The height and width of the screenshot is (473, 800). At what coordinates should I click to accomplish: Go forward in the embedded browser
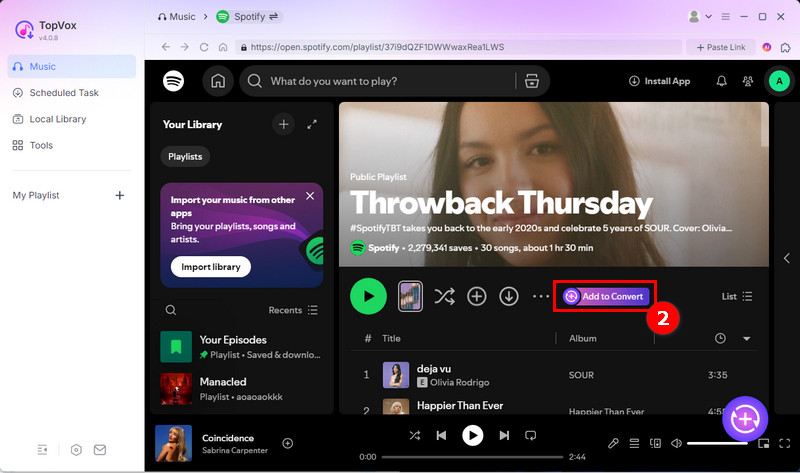(x=185, y=47)
